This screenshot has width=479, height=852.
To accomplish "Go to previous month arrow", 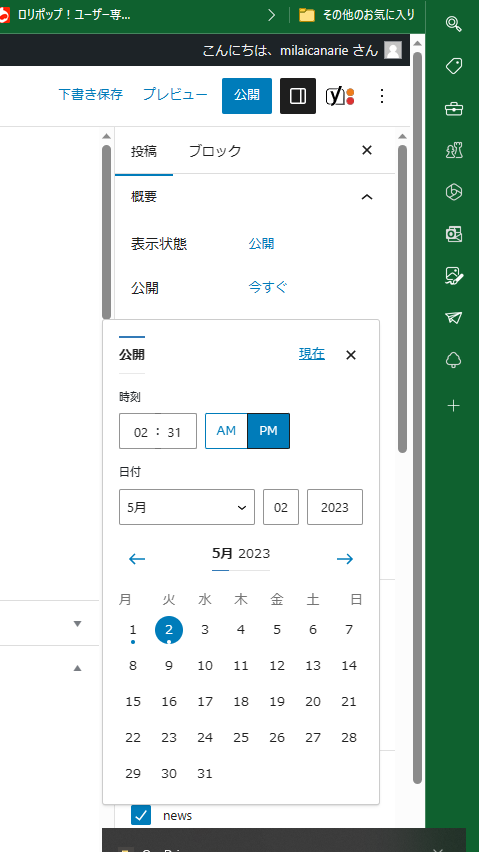I will (x=137, y=559).
